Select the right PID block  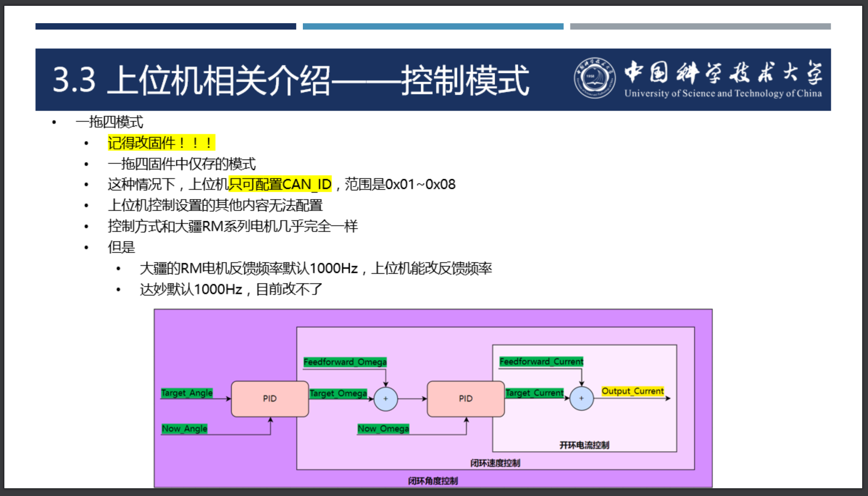point(465,399)
